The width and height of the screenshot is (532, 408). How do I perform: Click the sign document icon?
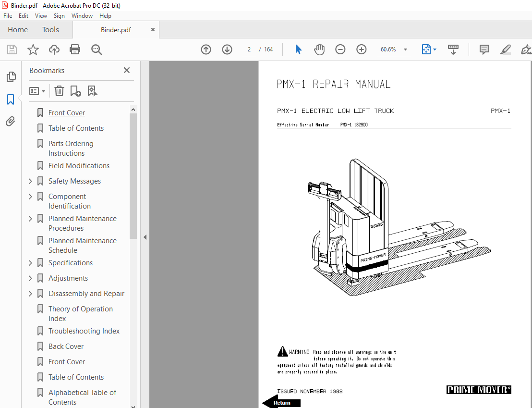pyautogui.click(x=526, y=49)
